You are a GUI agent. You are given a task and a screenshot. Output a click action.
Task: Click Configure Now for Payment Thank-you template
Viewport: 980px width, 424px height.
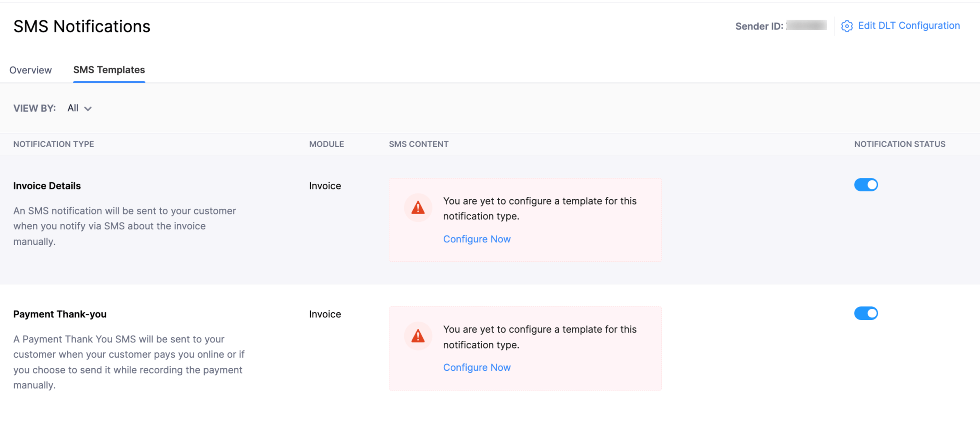(x=476, y=367)
